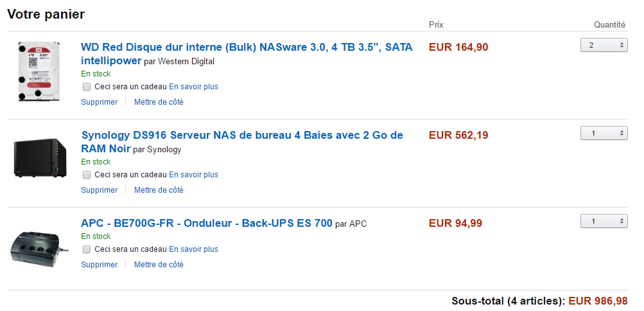
Task: Open quantity dropdown for WD Red disk
Action: (604, 45)
